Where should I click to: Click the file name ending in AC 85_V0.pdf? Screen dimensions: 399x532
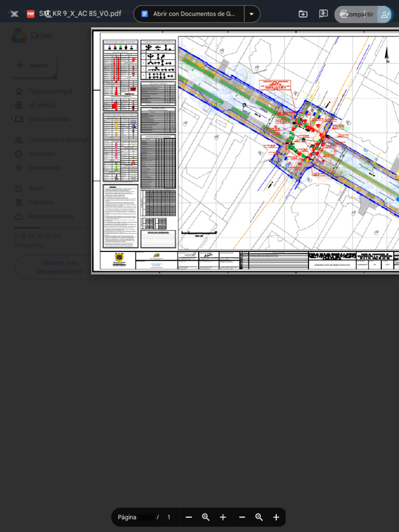coord(80,14)
